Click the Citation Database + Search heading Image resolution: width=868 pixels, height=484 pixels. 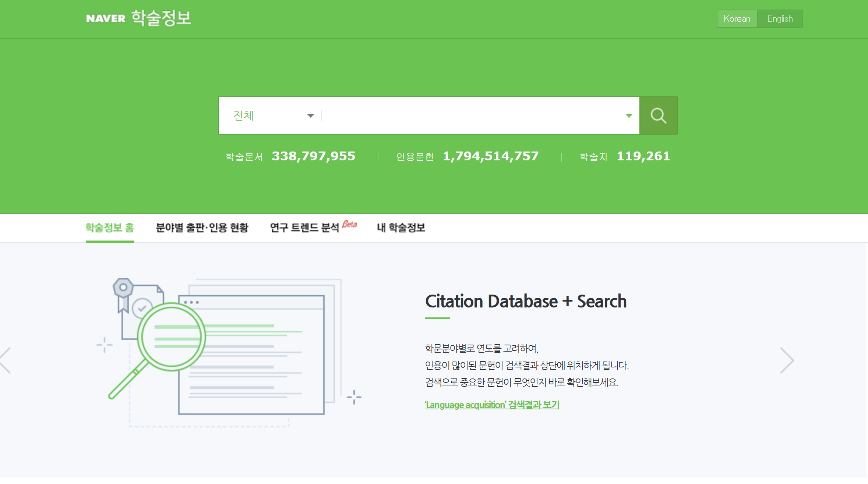pos(526,301)
